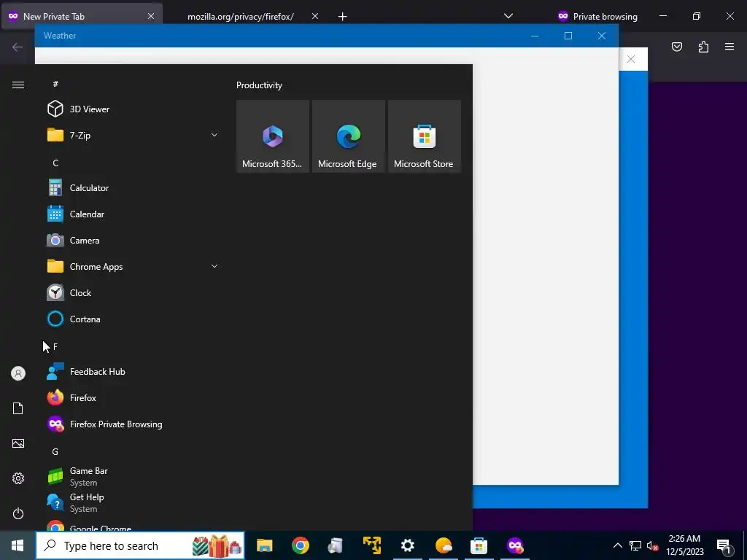Maximize the Weather window
Viewport: 747px width, 560px height.
[568, 36]
